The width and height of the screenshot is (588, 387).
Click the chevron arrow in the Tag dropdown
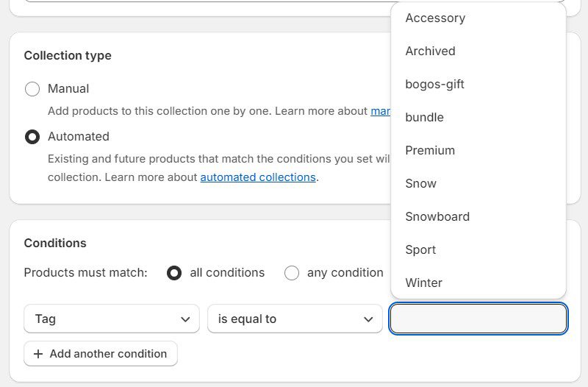(x=185, y=319)
